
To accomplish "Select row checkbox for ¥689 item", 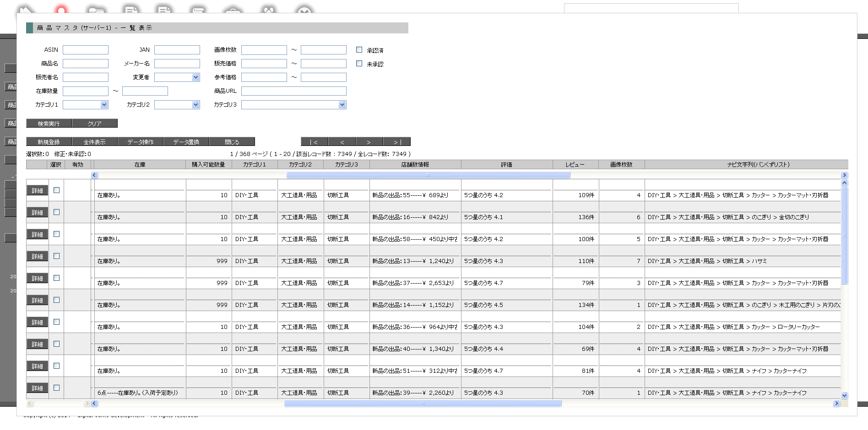I will [x=56, y=190].
